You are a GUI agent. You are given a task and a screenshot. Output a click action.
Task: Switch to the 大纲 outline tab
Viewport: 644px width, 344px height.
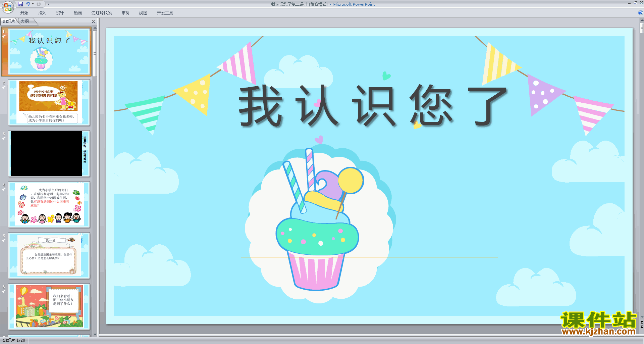click(x=25, y=21)
